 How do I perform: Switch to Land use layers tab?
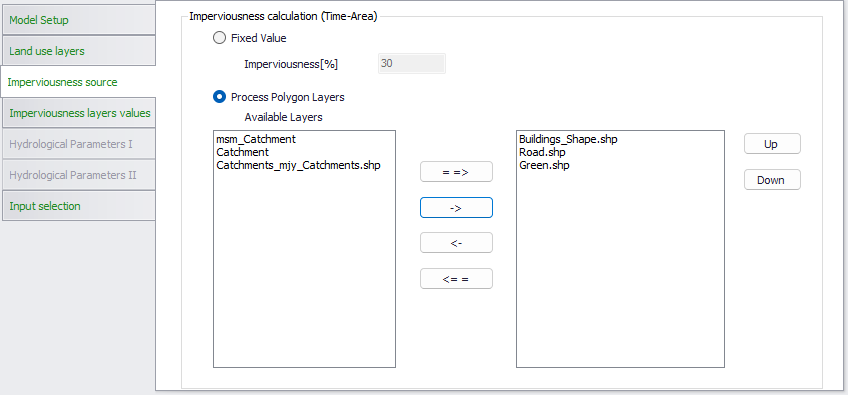coord(78,51)
